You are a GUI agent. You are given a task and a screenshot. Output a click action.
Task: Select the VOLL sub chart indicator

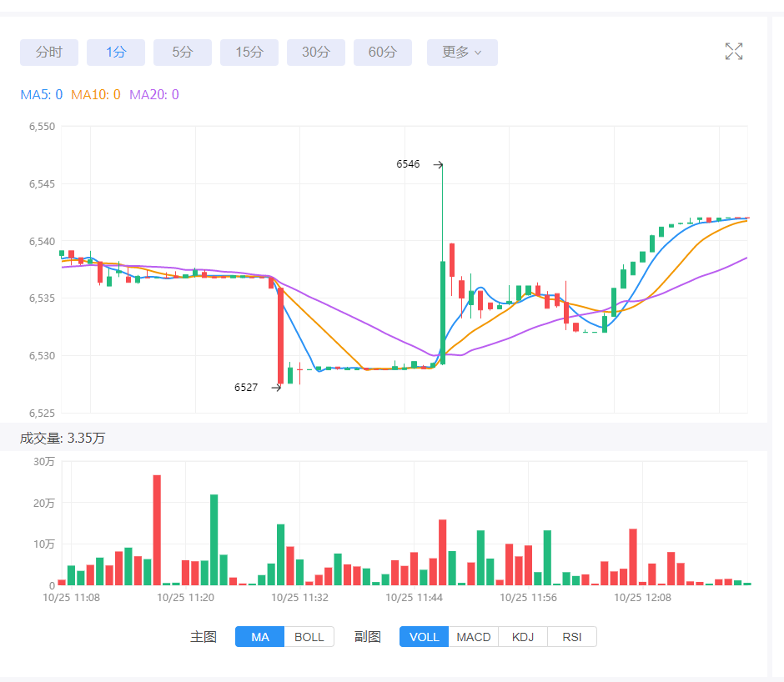[424, 636]
